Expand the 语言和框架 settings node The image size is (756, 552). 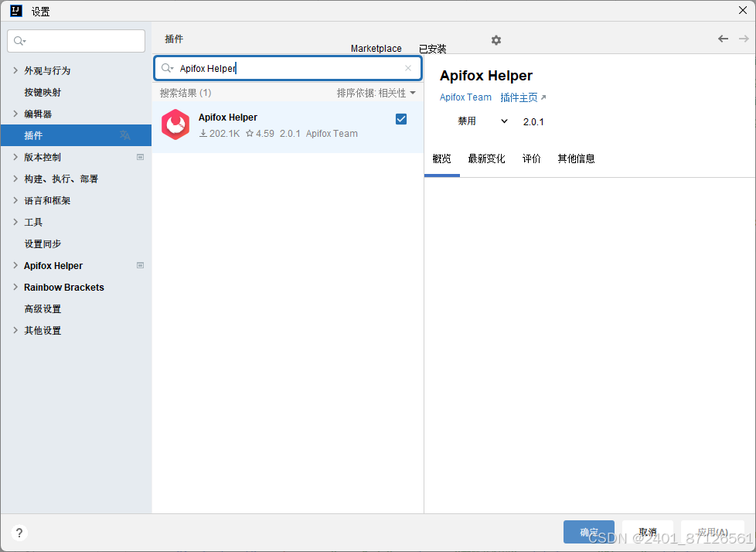(x=15, y=200)
